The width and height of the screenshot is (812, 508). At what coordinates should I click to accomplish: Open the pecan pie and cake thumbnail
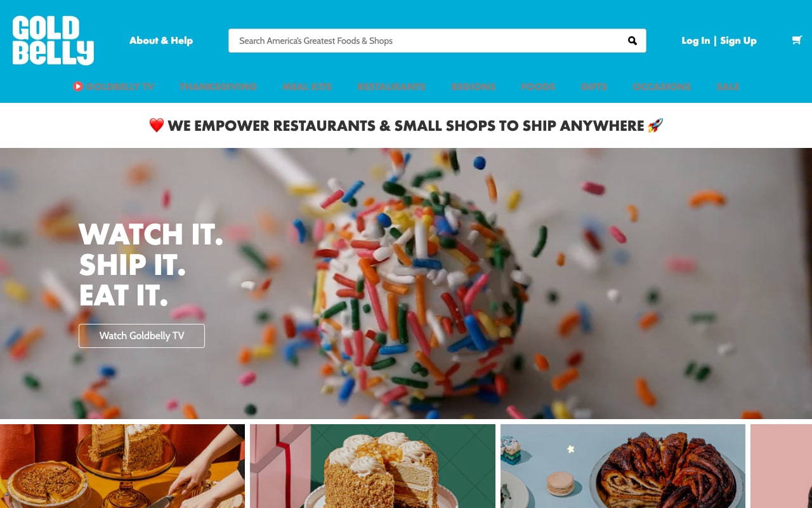point(122,466)
